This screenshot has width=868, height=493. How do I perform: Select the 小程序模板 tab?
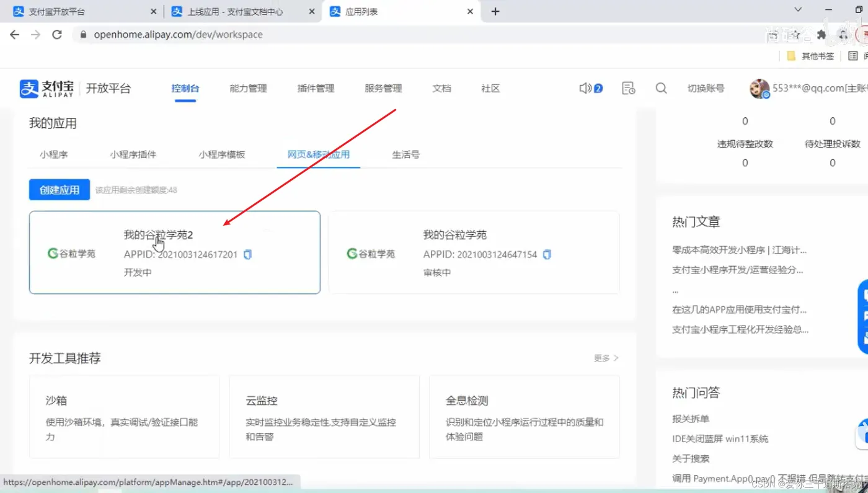point(222,154)
